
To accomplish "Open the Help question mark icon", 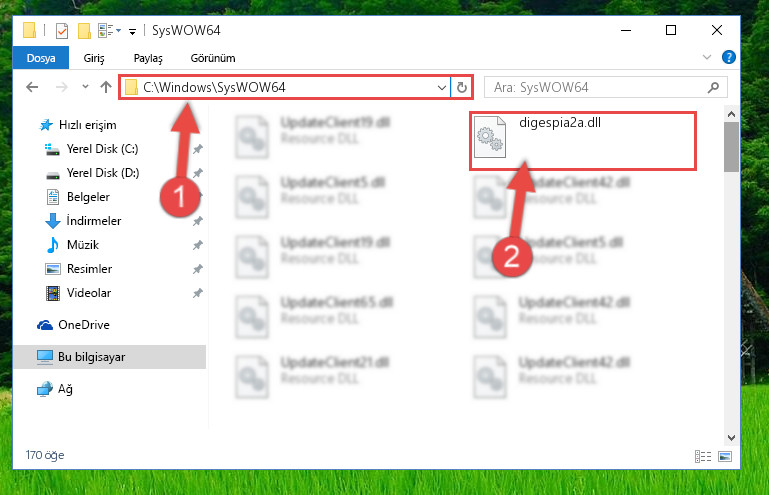I will [728, 57].
